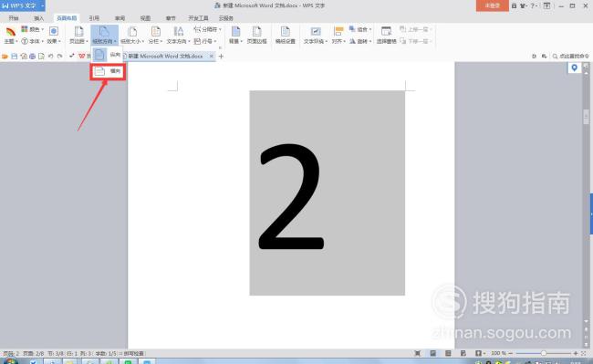Screen dimensions: 593x364
Task: Click the open folder icon in quick toolbar
Action: [x=5, y=57]
